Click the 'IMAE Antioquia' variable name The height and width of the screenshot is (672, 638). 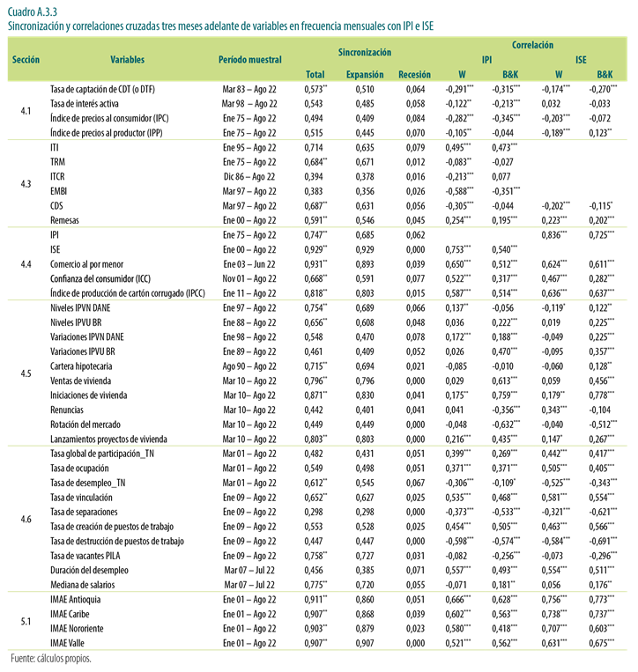(x=77, y=598)
